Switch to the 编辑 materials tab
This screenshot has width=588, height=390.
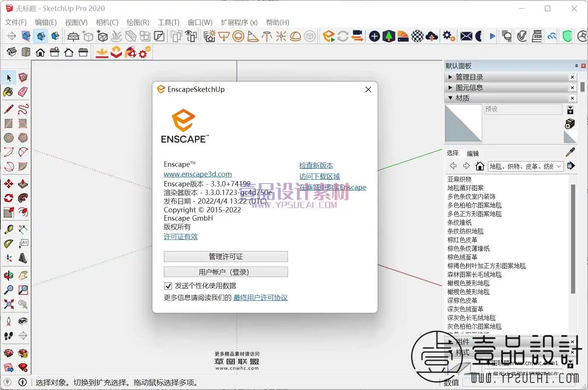pyautogui.click(x=473, y=154)
